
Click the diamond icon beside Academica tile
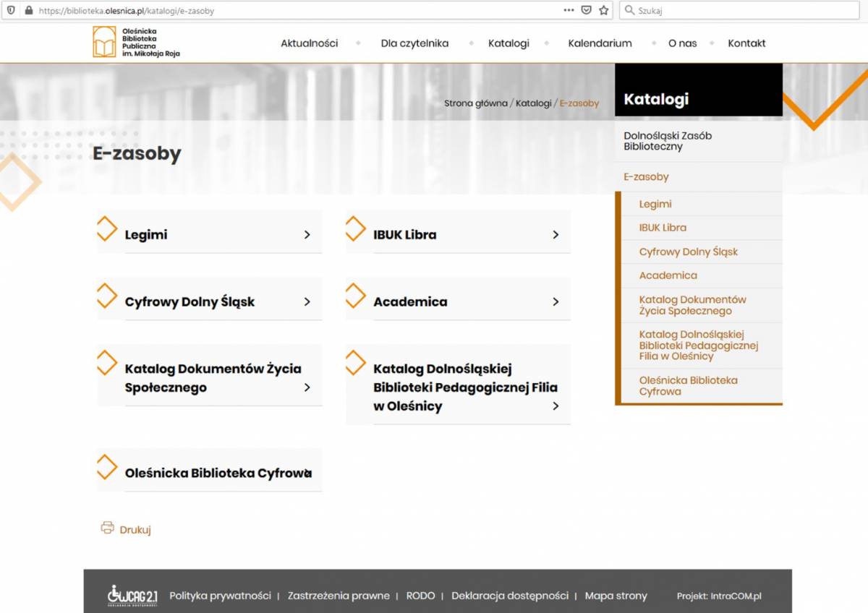[x=355, y=295]
